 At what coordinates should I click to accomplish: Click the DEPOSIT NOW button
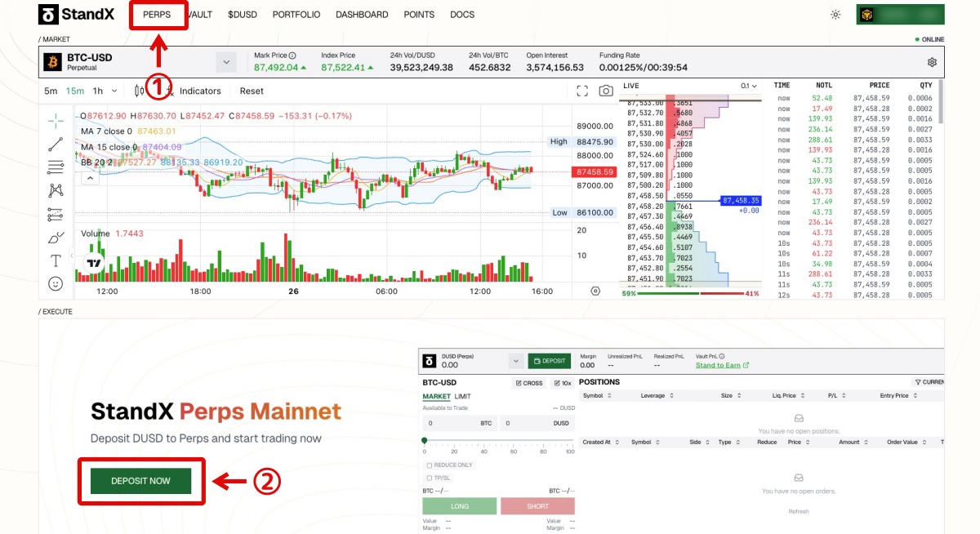(x=139, y=482)
